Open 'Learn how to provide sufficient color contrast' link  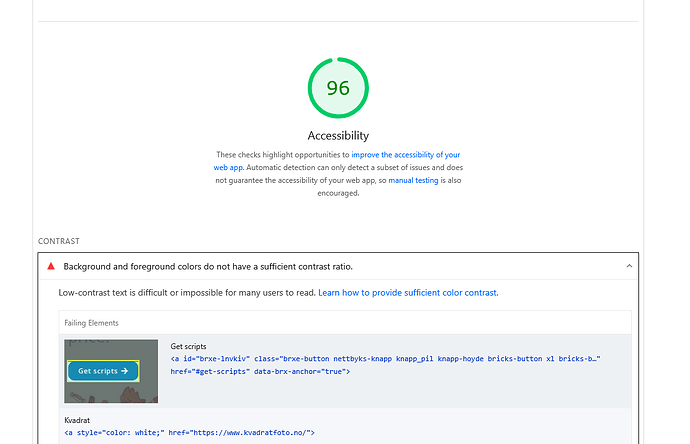tap(408, 293)
